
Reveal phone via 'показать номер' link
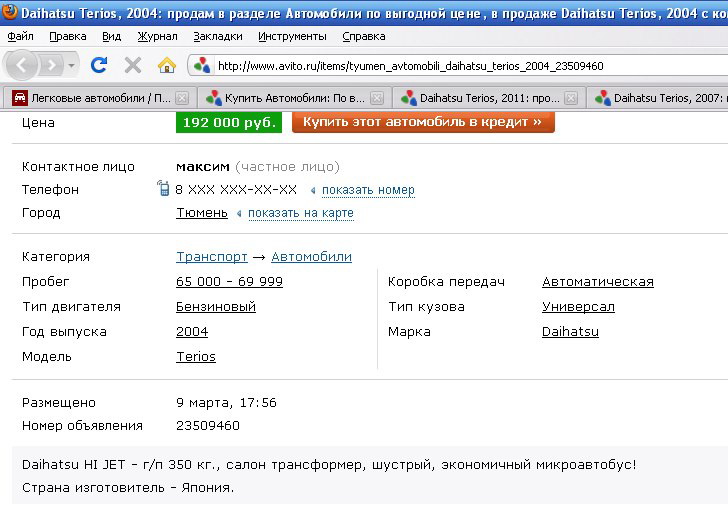(368, 190)
